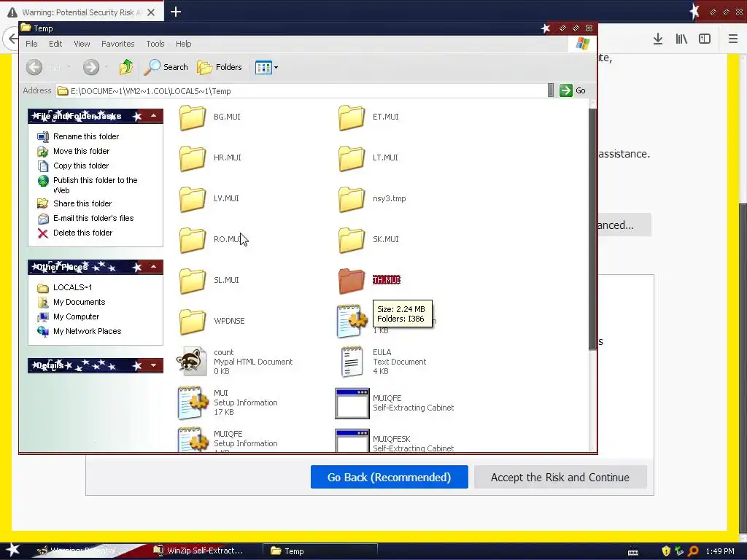747x560 pixels.
Task: Select the RO.MUI folder icon
Action: (x=193, y=239)
